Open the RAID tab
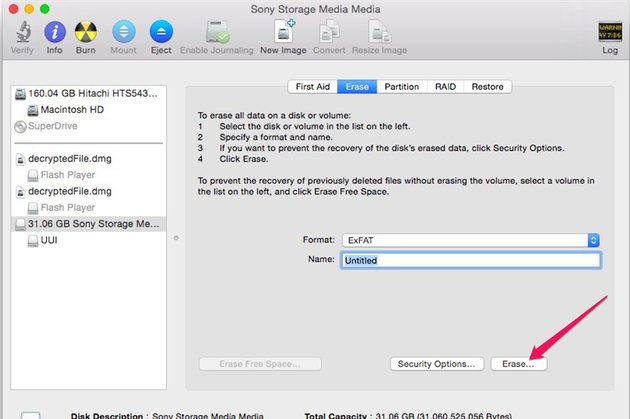The width and height of the screenshot is (630, 419). click(444, 86)
